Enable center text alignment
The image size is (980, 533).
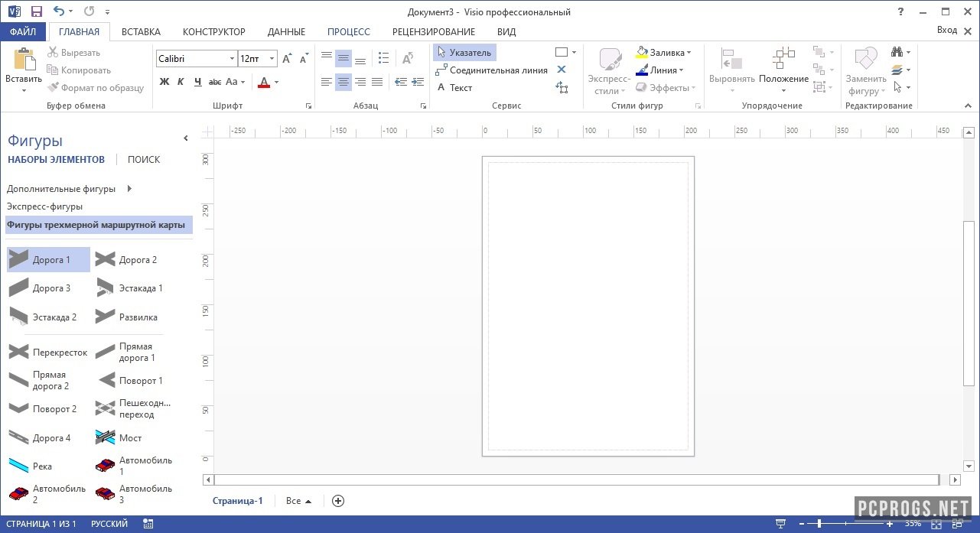343,82
